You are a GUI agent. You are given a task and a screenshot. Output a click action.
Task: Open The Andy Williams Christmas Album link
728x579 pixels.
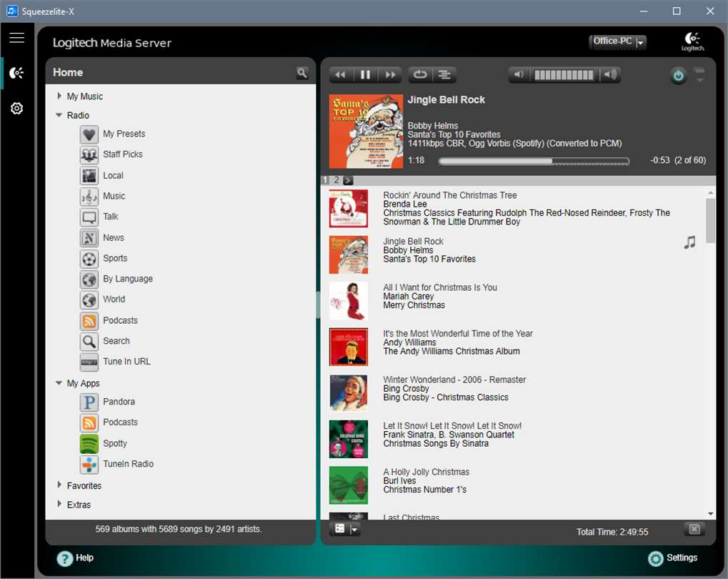tap(452, 351)
